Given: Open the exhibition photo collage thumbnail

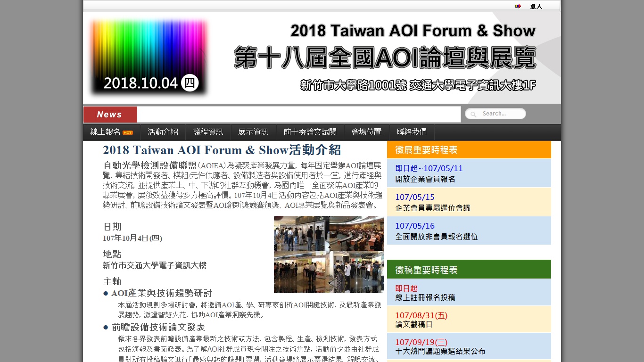Looking at the screenshot, I should (329, 255).
